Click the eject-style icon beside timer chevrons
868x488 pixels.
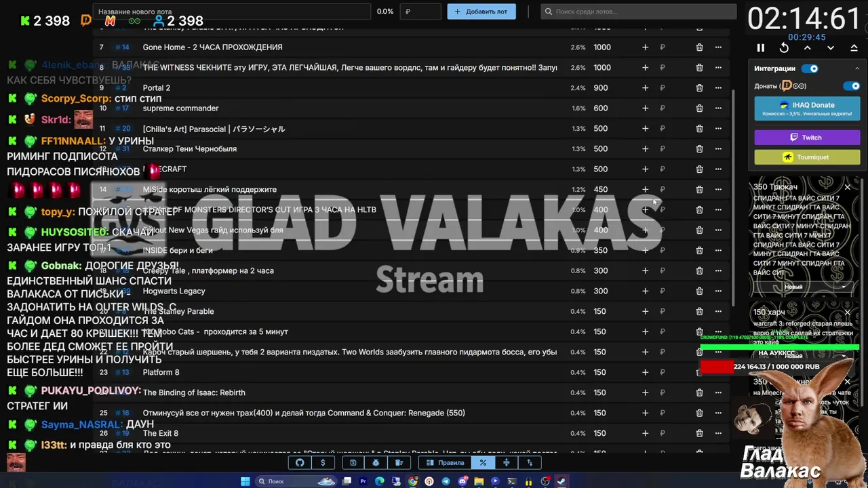click(x=854, y=48)
